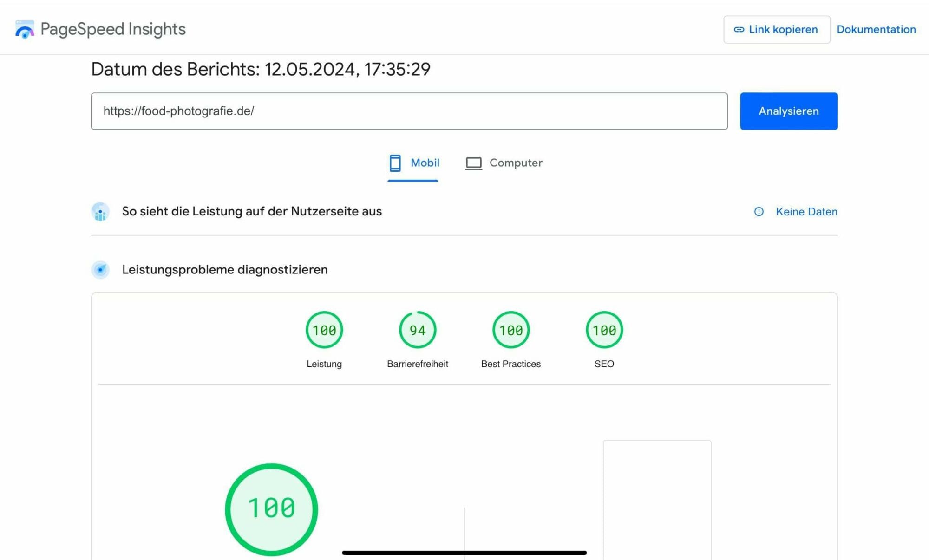Switch to the Mobil tab
Screen dimensions: 929x560
click(x=425, y=163)
